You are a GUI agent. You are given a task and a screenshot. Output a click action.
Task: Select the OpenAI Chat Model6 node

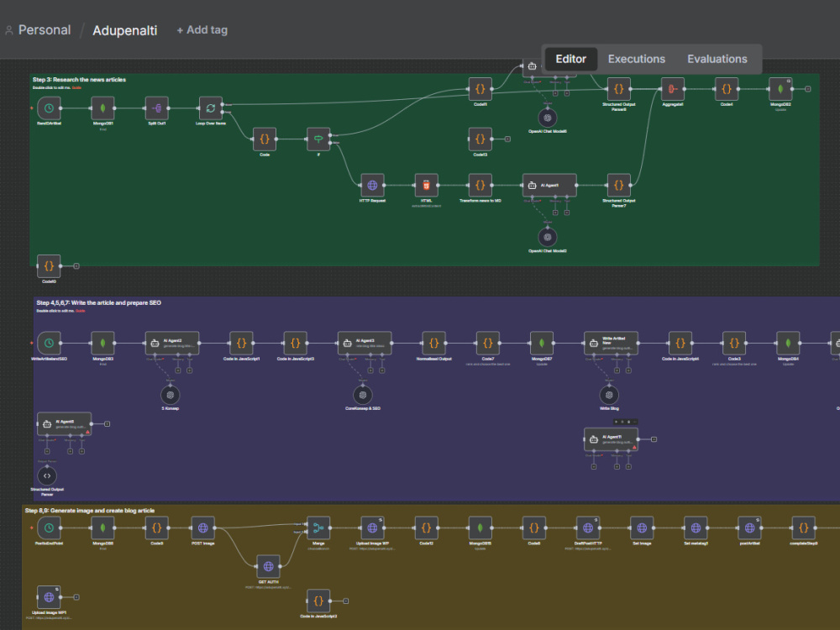548,118
